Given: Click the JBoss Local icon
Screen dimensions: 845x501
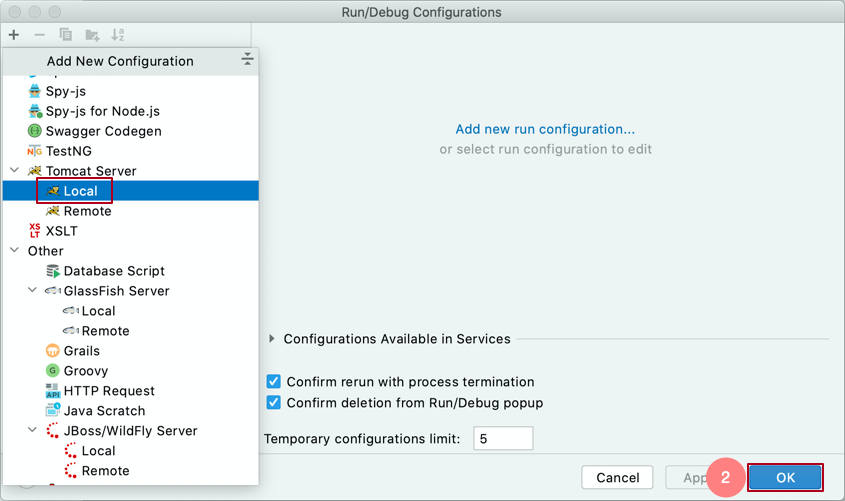Looking at the screenshot, I should tap(70, 450).
